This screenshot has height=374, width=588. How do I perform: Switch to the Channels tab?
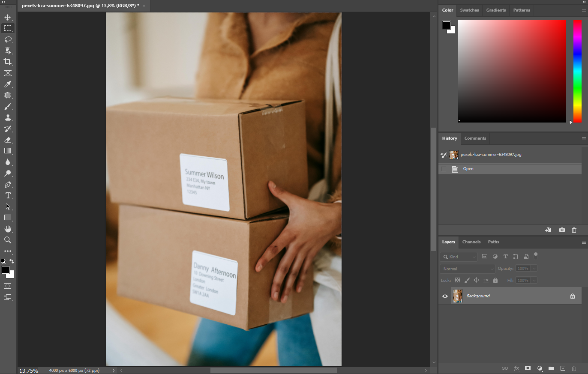[471, 242]
